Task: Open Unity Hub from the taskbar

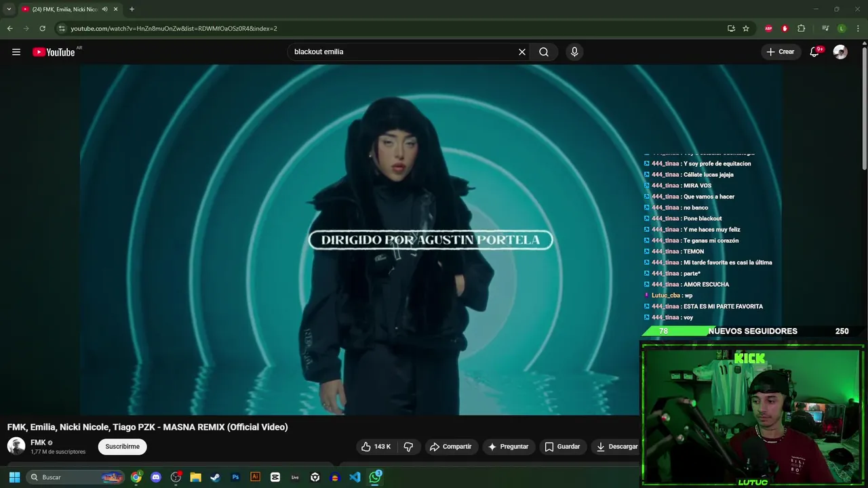Action: pos(315,477)
